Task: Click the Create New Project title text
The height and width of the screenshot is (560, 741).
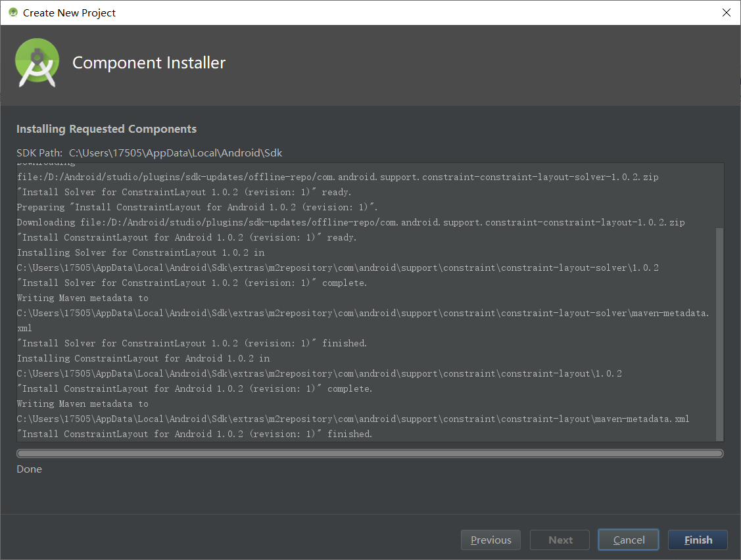Action: (x=68, y=12)
